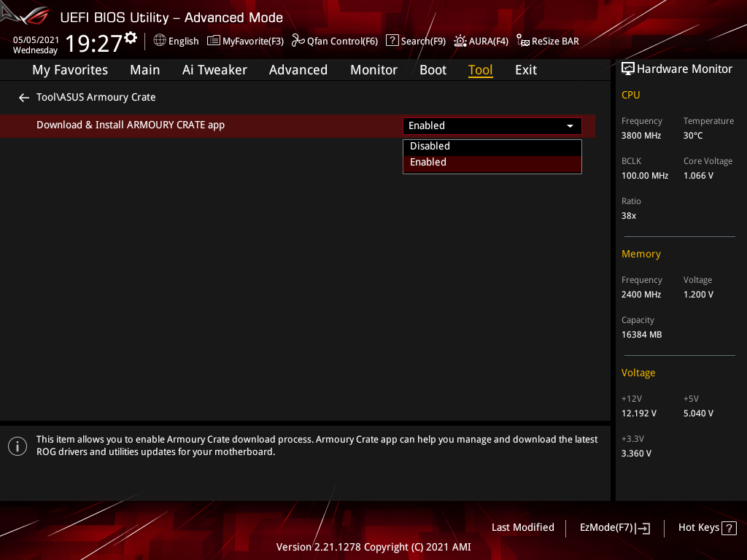
Task: Choose Enabled in the dropdown list
Action: [x=492, y=163]
